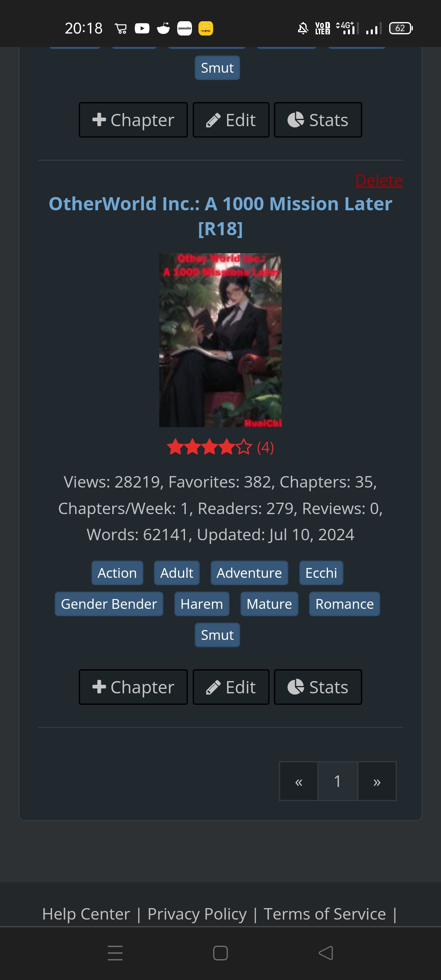Tap the story cover thumbnail
441x980 pixels.
click(x=220, y=340)
